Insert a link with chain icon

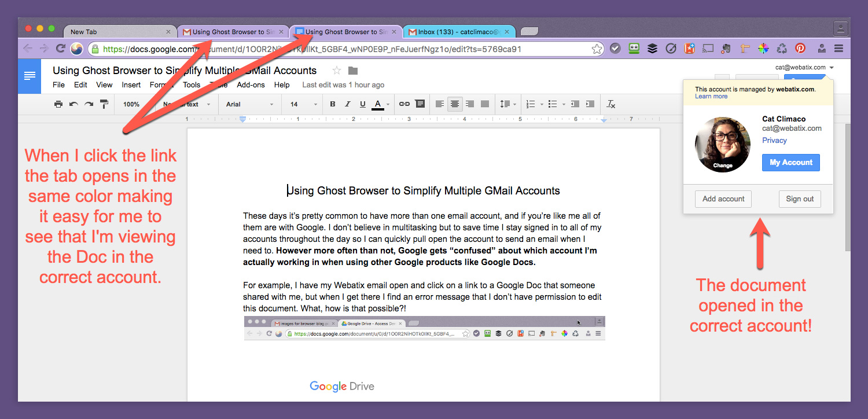[404, 104]
